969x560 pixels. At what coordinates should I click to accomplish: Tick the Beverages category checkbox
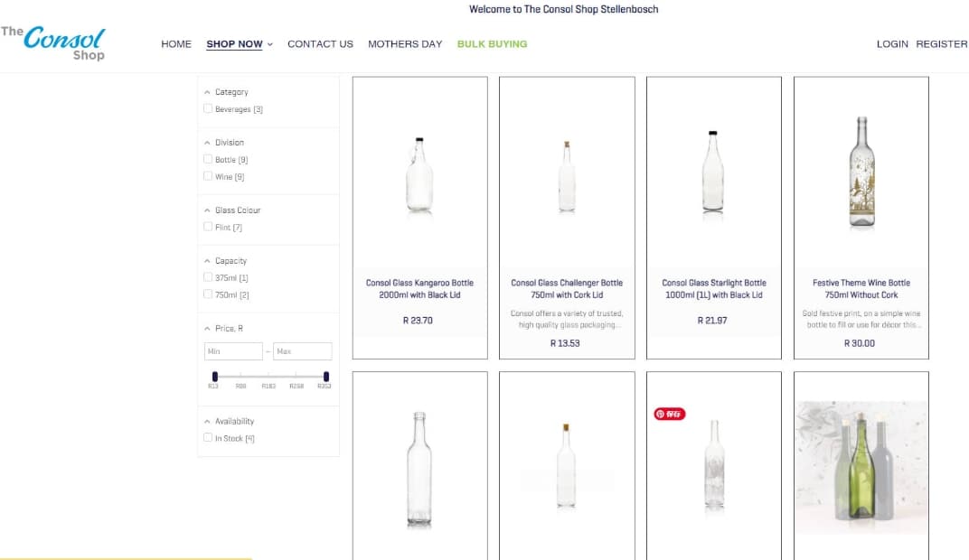(209, 109)
